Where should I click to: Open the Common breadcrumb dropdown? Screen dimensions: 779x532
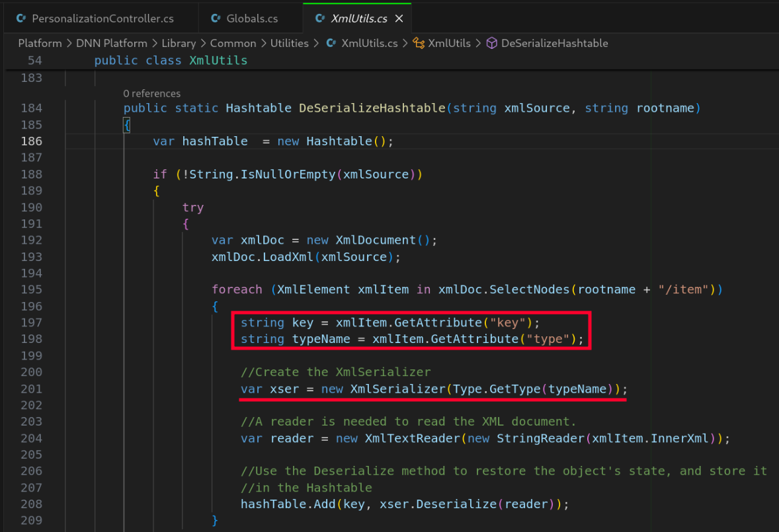point(233,43)
